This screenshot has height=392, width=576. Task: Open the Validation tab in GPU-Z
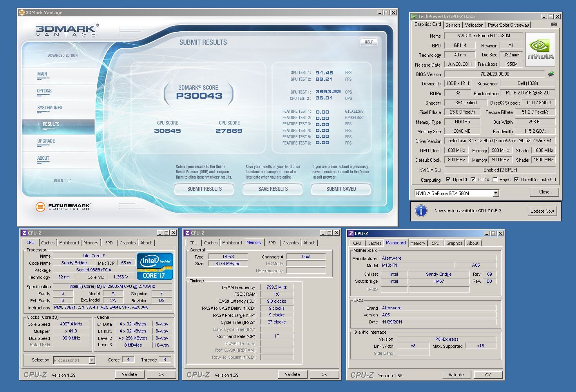(474, 25)
